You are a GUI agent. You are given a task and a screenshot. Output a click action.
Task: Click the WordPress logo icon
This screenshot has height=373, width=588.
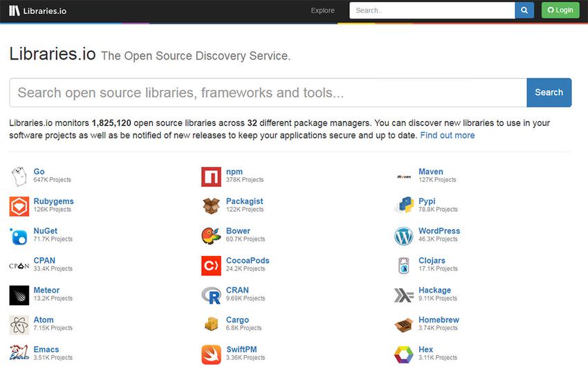pyautogui.click(x=403, y=236)
